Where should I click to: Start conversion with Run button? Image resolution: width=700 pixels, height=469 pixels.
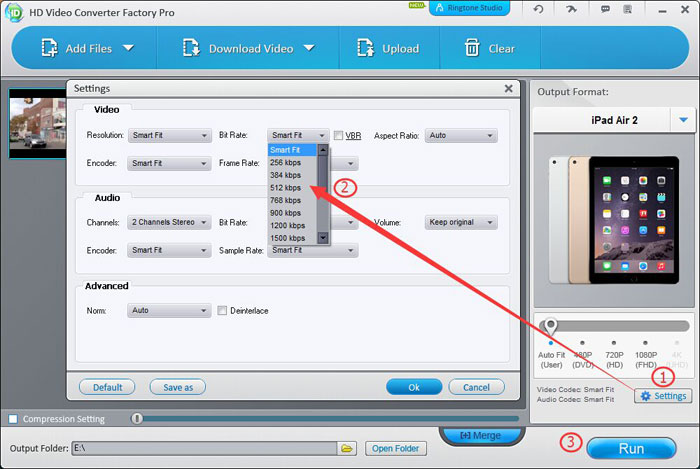click(x=631, y=448)
